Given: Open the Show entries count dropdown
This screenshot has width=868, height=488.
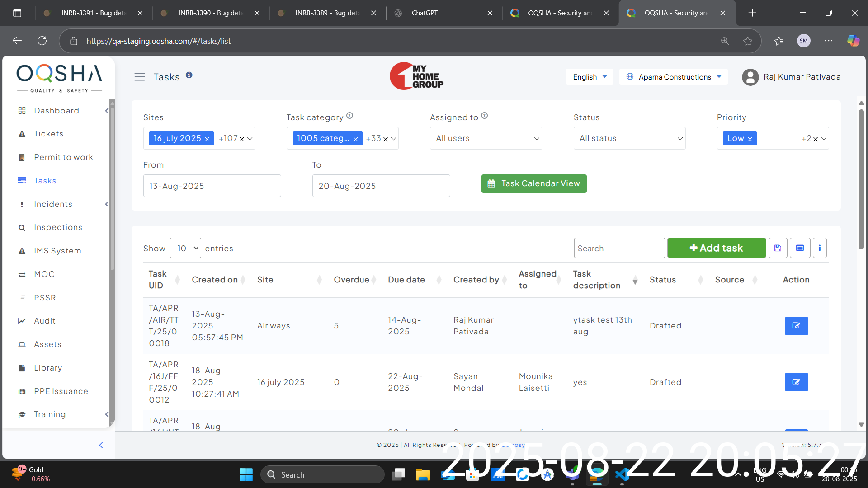Looking at the screenshot, I should [185, 248].
